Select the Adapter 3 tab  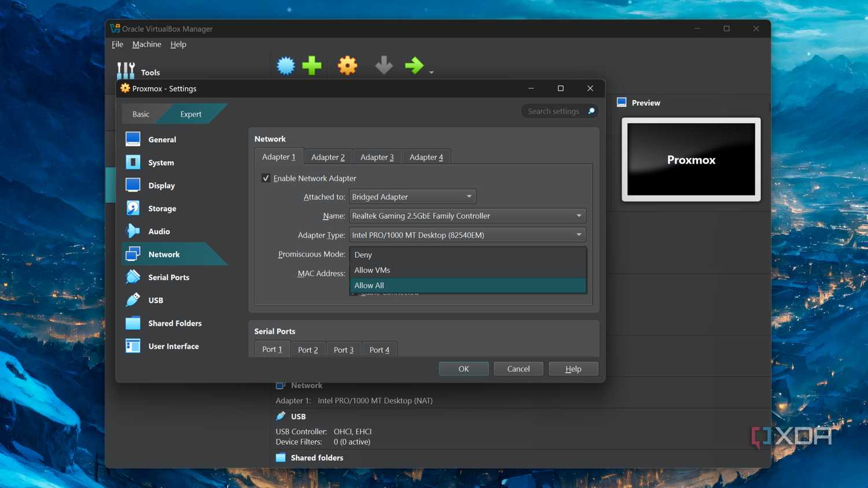[377, 157]
